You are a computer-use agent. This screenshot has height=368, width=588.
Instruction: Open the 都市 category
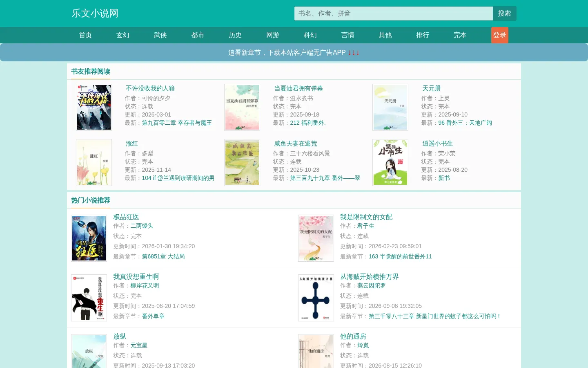(x=198, y=35)
